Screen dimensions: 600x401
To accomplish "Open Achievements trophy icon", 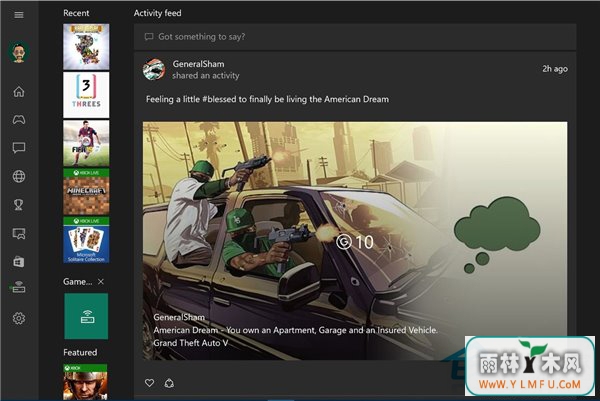I will coord(18,205).
